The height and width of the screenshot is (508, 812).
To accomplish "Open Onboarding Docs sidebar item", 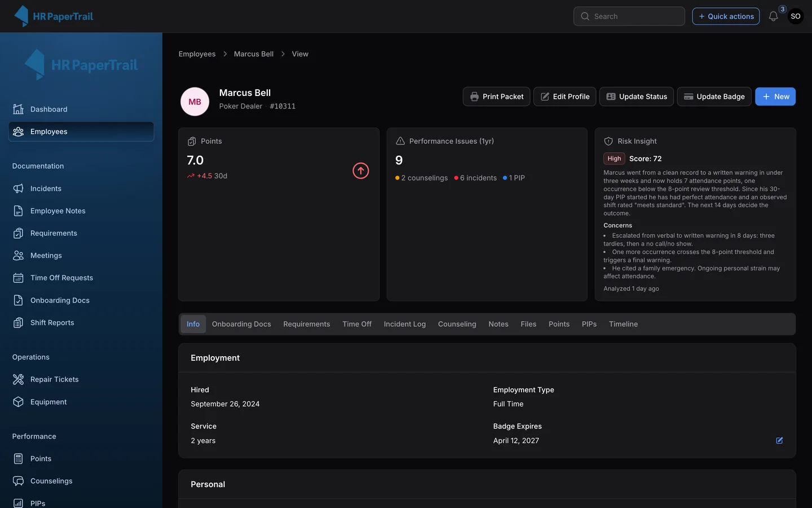I will 81,300.
